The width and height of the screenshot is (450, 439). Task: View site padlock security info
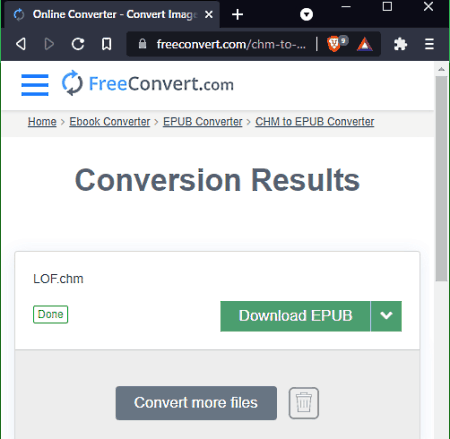pos(142,44)
